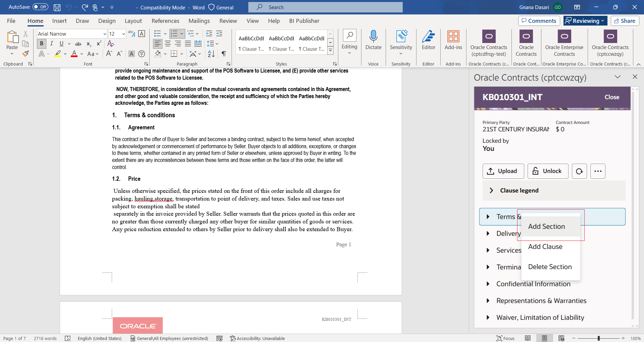Show paragraph marks with pilcrow icon
This screenshot has width=644, height=342.
pyautogui.click(x=224, y=54)
